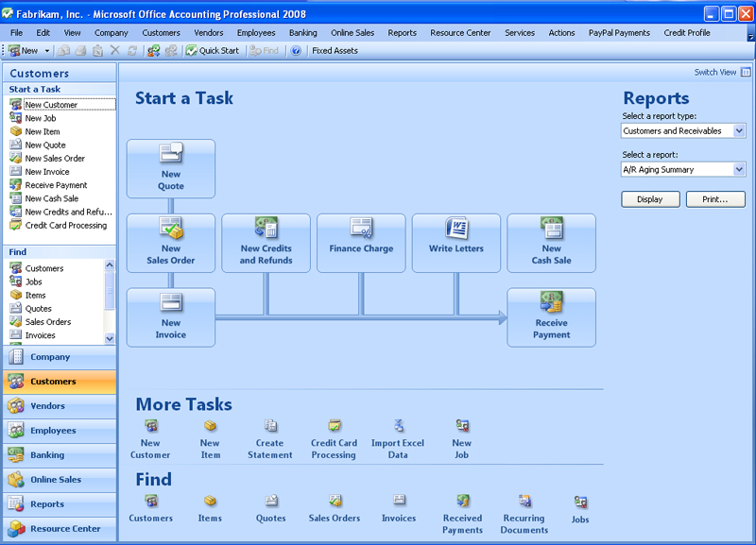The width and height of the screenshot is (756, 545).
Task: Click Recurring Documents icon in Find section
Action: (524, 511)
